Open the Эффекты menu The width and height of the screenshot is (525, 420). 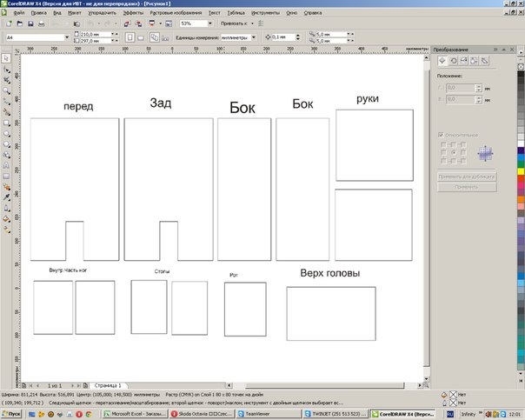point(133,13)
